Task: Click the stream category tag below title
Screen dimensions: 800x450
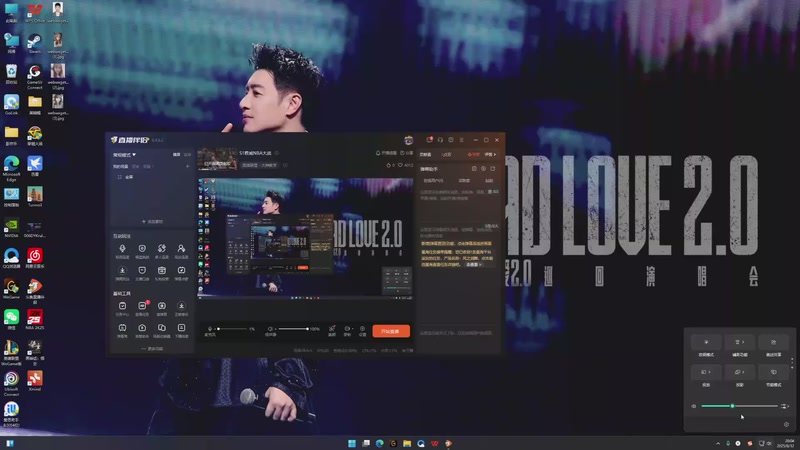Action: tap(259, 165)
